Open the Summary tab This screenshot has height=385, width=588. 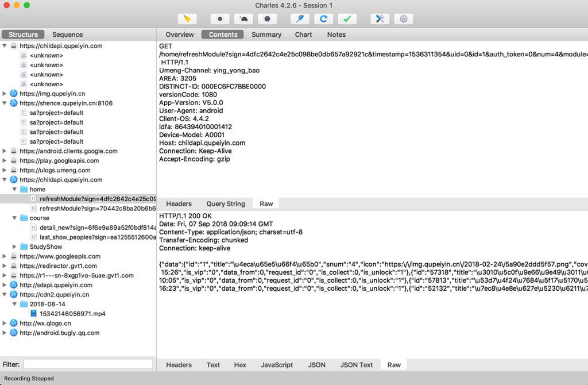[x=266, y=34]
